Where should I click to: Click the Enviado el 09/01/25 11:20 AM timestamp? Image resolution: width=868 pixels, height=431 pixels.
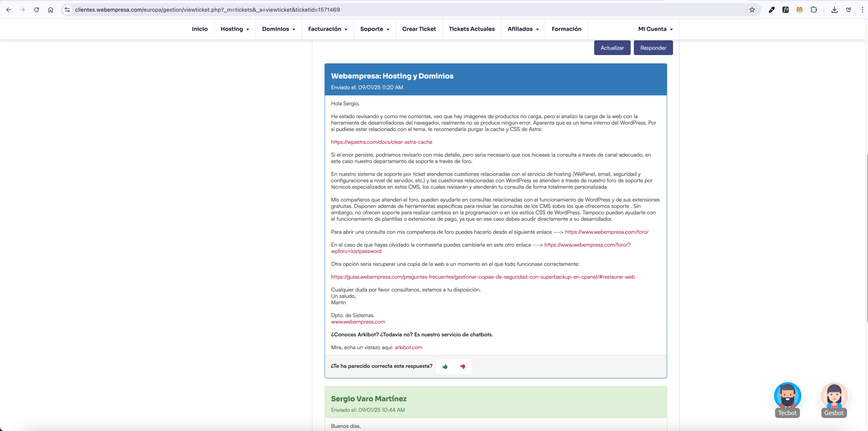click(367, 87)
